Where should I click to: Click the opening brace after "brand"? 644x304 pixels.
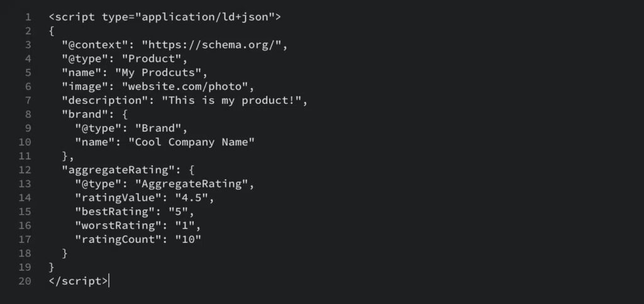(x=125, y=114)
